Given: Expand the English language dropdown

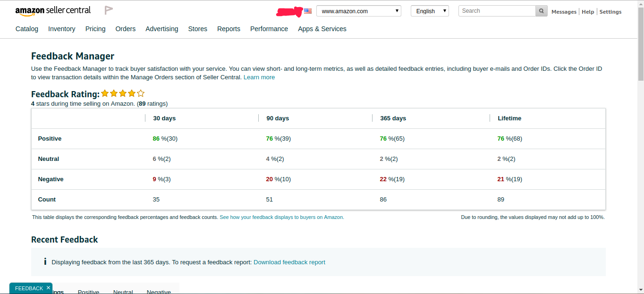Looking at the screenshot, I should click(430, 11).
